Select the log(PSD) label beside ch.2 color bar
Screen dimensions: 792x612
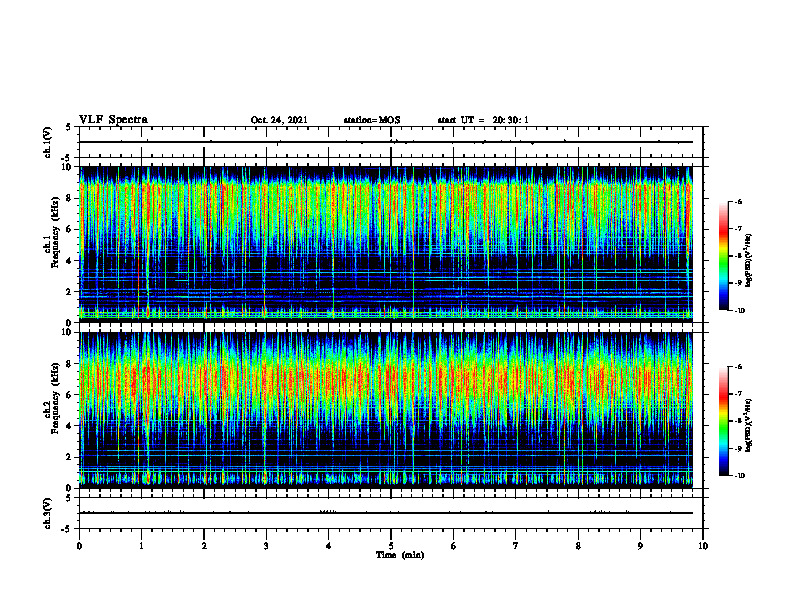(x=749, y=425)
